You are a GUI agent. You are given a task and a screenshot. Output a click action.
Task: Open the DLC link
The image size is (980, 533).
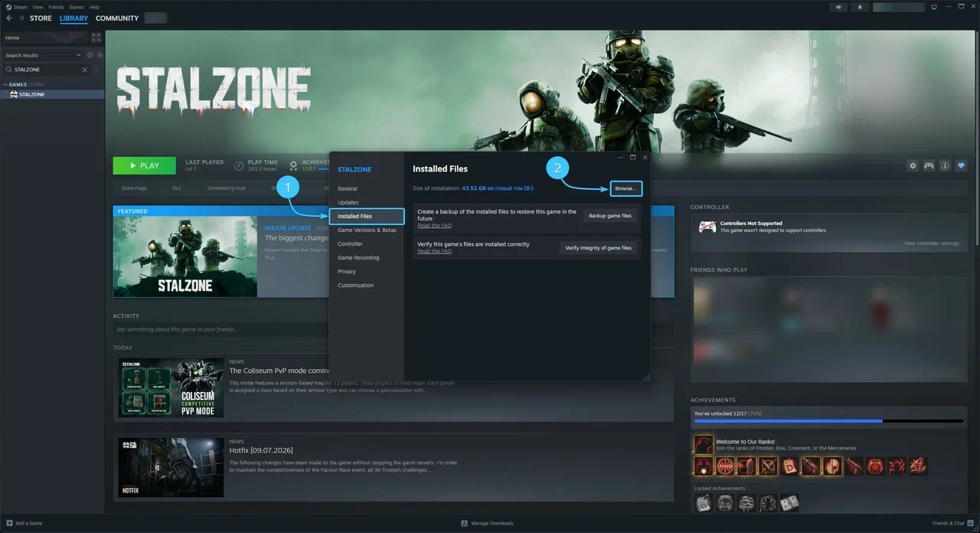177,188
